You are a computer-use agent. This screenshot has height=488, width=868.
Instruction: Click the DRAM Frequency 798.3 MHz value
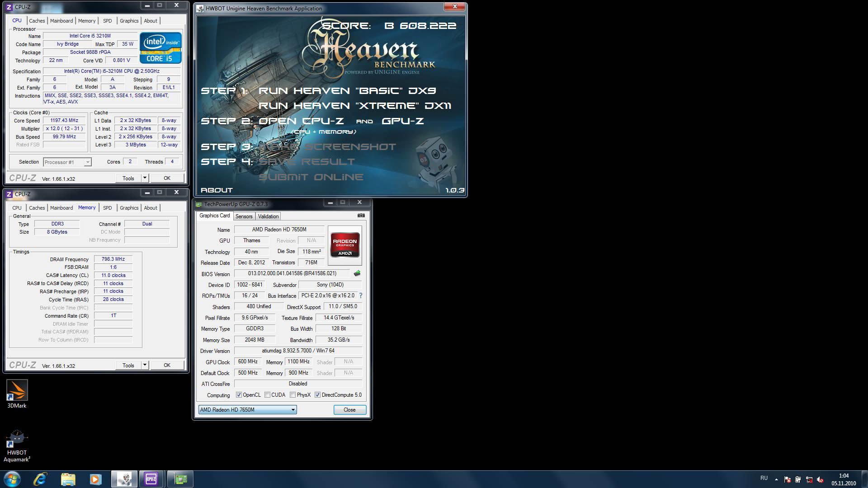pyautogui.click(x=113, y=259)
